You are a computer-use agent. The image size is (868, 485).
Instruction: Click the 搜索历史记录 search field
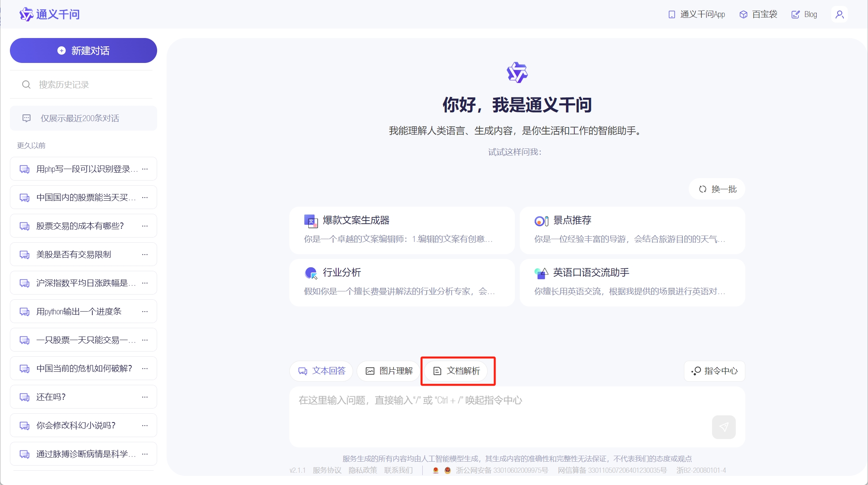pos(81,85)
